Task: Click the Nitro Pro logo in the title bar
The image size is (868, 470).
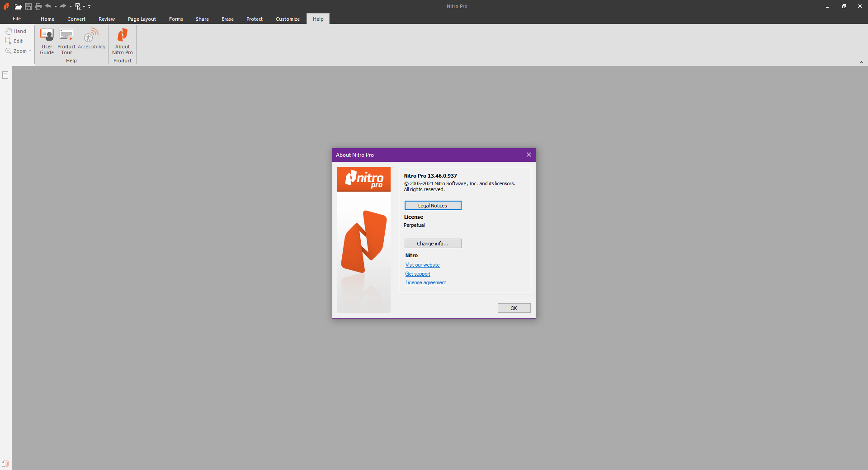Action: coord(6,6)
